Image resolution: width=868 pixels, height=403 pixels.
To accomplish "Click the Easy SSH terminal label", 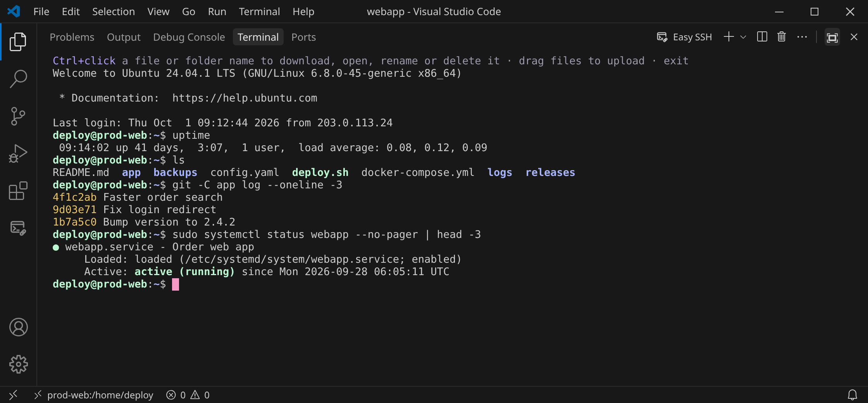I will click(684, 37).
